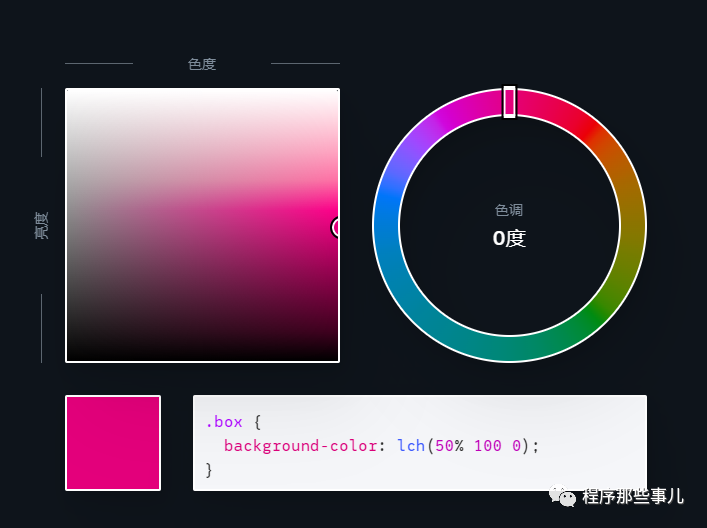The image size is (707, 528).
Task: Click the "background-color" property text
Action: click(x=301, y=446)
